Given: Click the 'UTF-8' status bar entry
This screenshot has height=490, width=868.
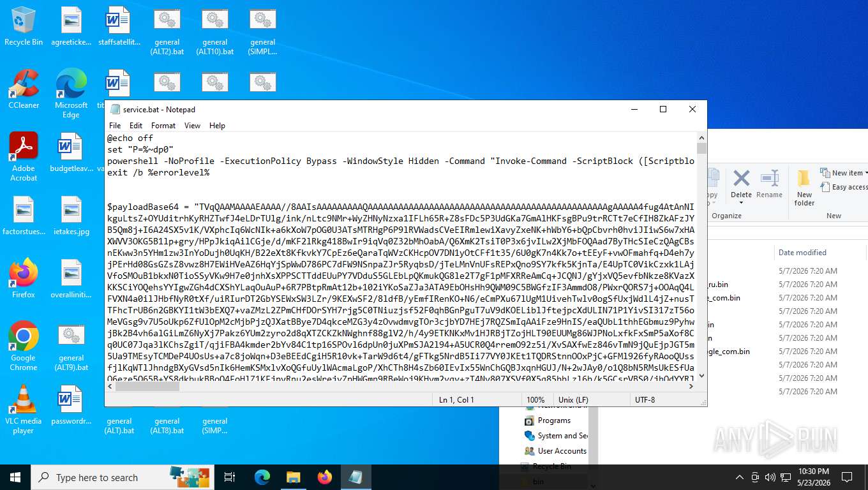Looking at the screenshot, I should coord(645,400).
